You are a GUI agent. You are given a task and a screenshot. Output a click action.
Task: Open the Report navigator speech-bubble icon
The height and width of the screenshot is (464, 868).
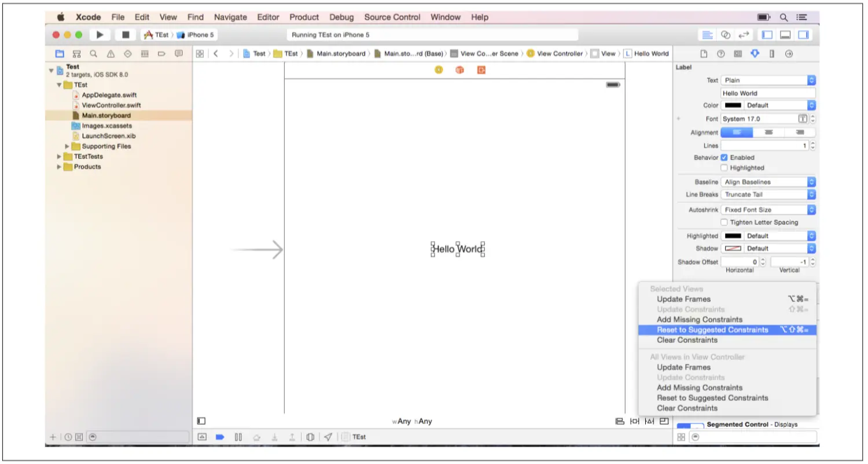click(179, 53)
